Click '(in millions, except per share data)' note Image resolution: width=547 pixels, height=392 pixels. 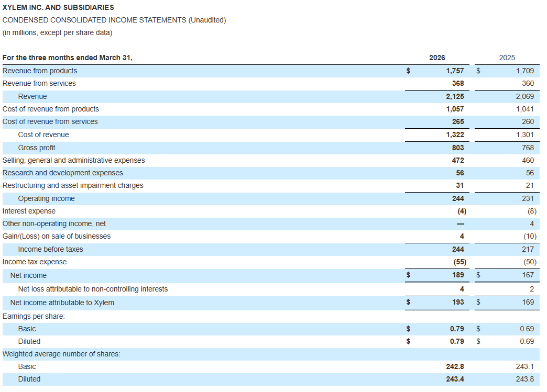click(x=57, y=33)
